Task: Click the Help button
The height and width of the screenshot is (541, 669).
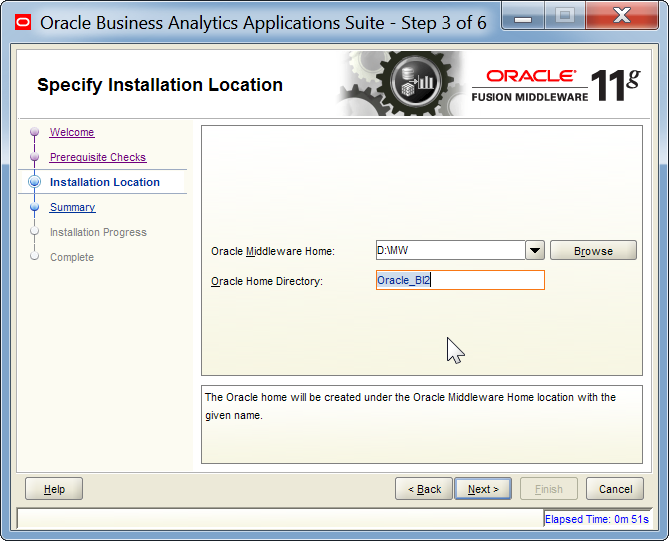Action: (x=54, y=489)
